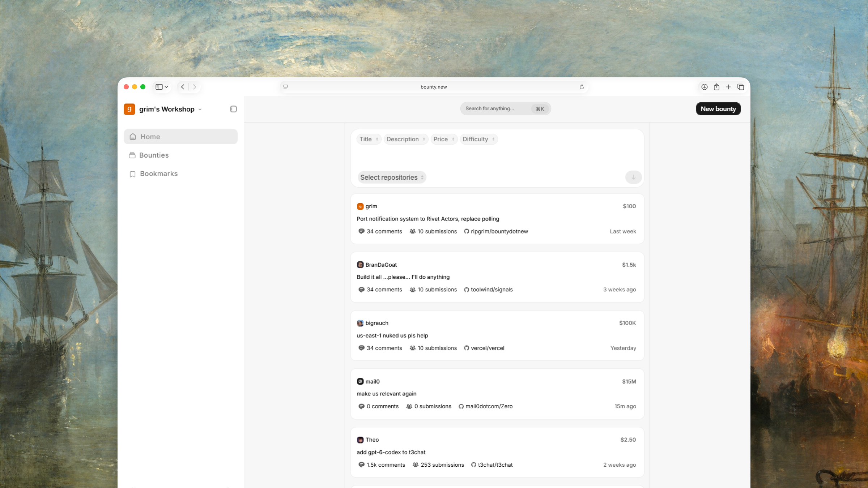Open the Select repositories dropdown
868x488 pixels.
click(391, 177)
